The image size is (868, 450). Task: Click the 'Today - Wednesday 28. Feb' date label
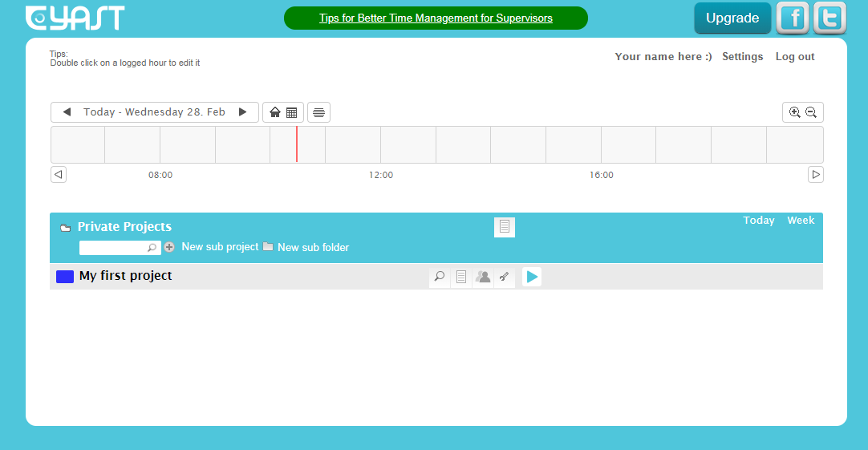click(x=155, y=111)
